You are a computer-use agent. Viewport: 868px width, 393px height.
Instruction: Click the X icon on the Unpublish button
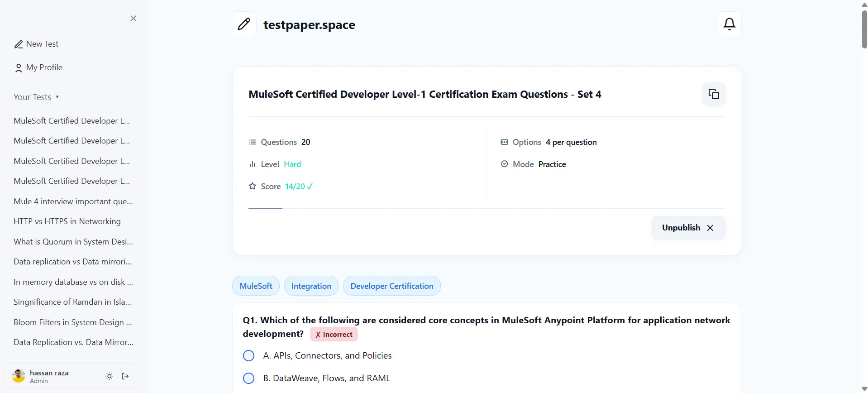click(710, 228)
